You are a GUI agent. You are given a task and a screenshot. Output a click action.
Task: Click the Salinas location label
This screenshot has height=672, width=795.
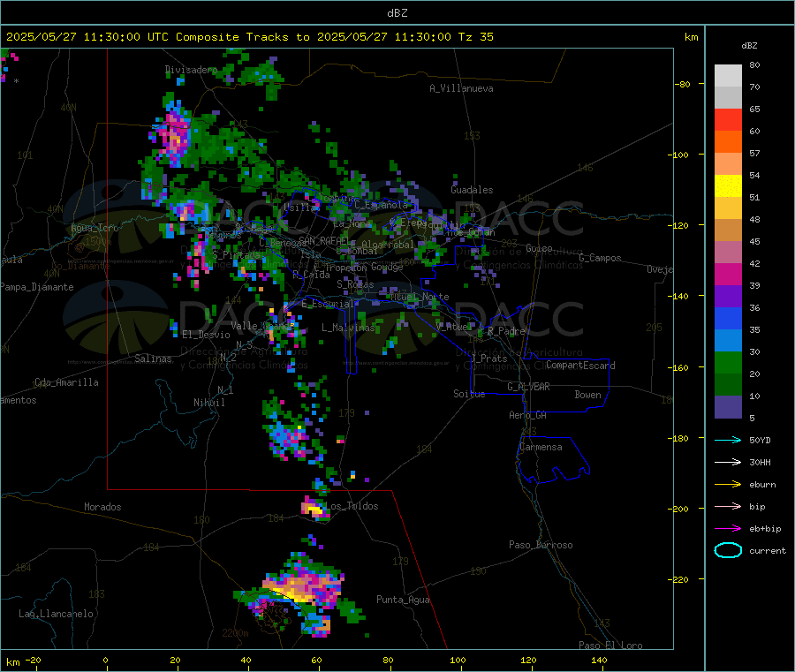(x=153, y=359)
